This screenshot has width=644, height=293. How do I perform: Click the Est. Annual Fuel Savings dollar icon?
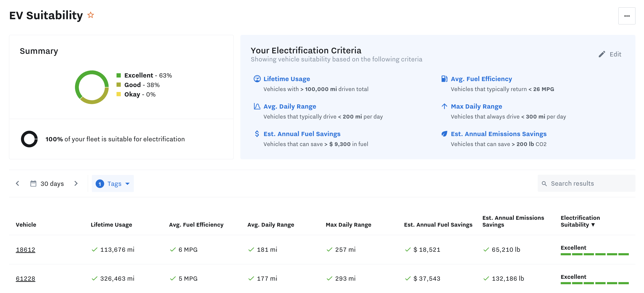(257, 134)
